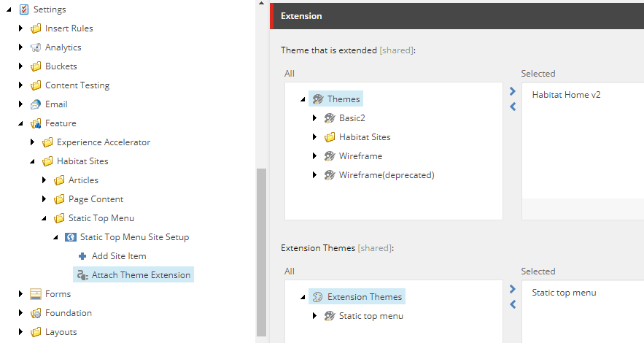Select Habitat Sites in Themes list

[x=365, y=137]
